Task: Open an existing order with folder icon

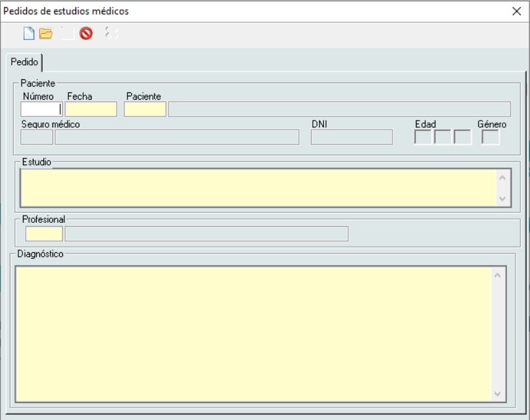Action: (x=45, y=33)
